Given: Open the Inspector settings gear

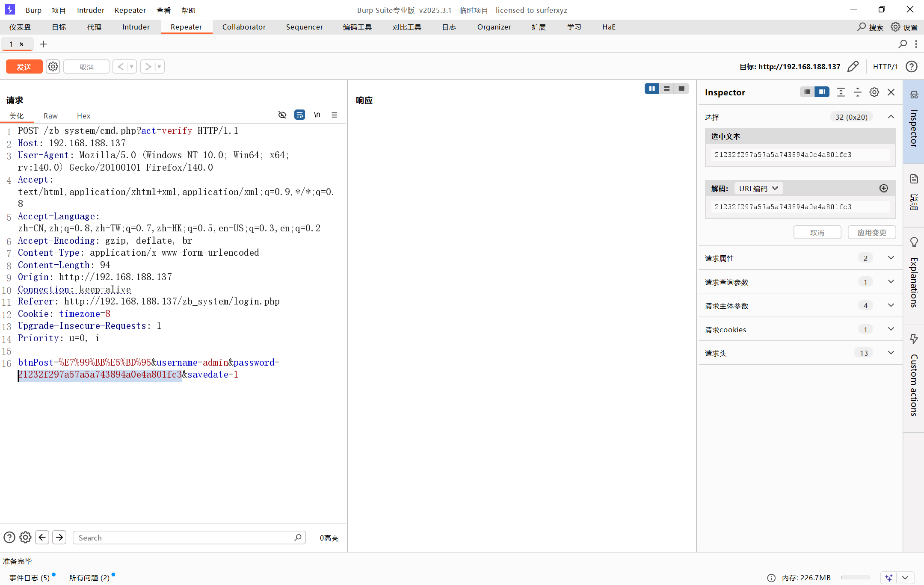Looking at the screenshot, I should pos(874,92).
